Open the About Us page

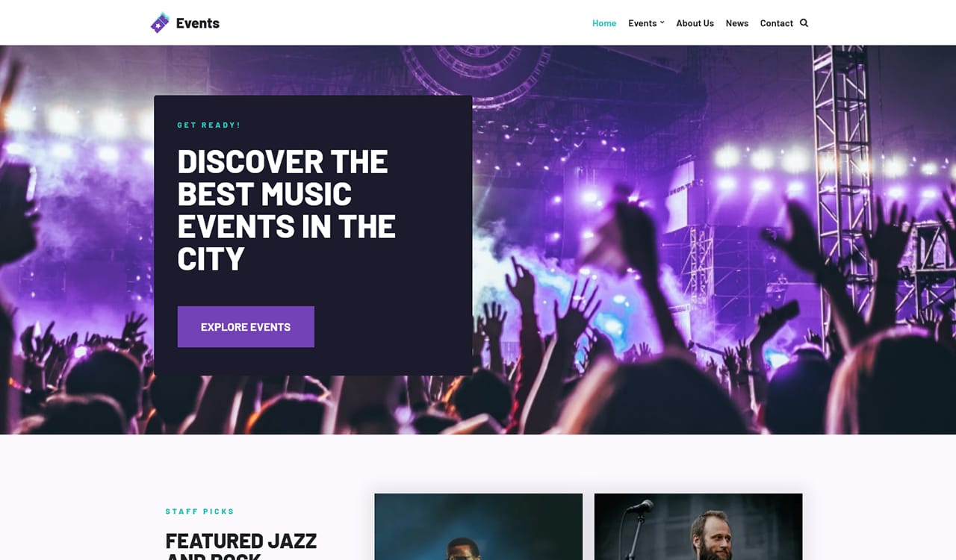695,23
